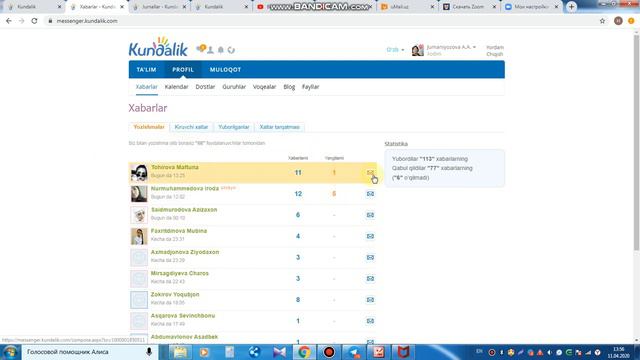This screenshot has width=640, height=360.
Task: Switch to the Xatlar tarqatmasi tab
Action: 280,127
